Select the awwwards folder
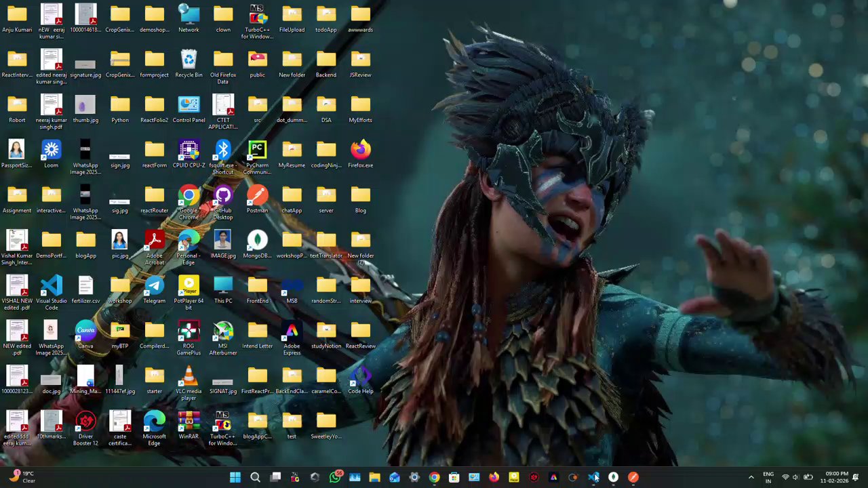 pos(360,18)
